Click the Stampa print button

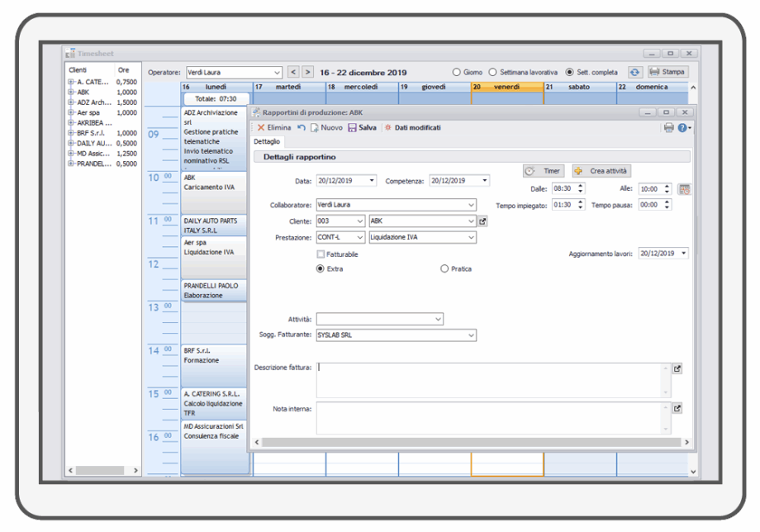(668, 72)
